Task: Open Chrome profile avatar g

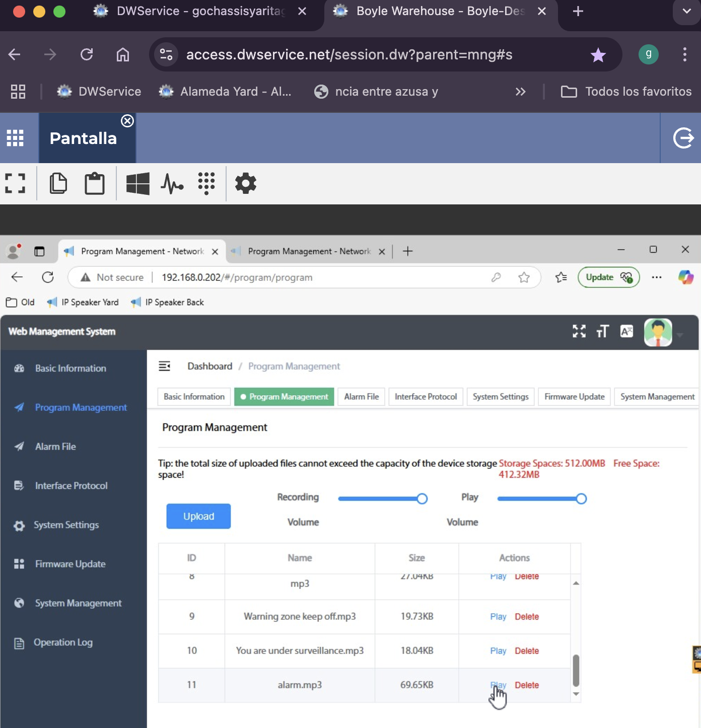Action: tap(649, 54)
